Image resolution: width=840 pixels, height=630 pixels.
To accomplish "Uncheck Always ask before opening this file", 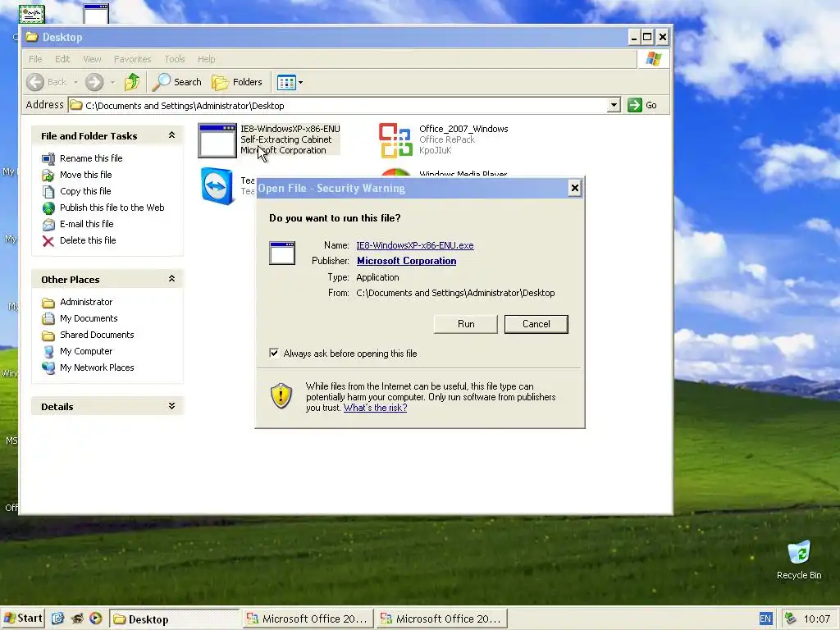I will (274, 353).
